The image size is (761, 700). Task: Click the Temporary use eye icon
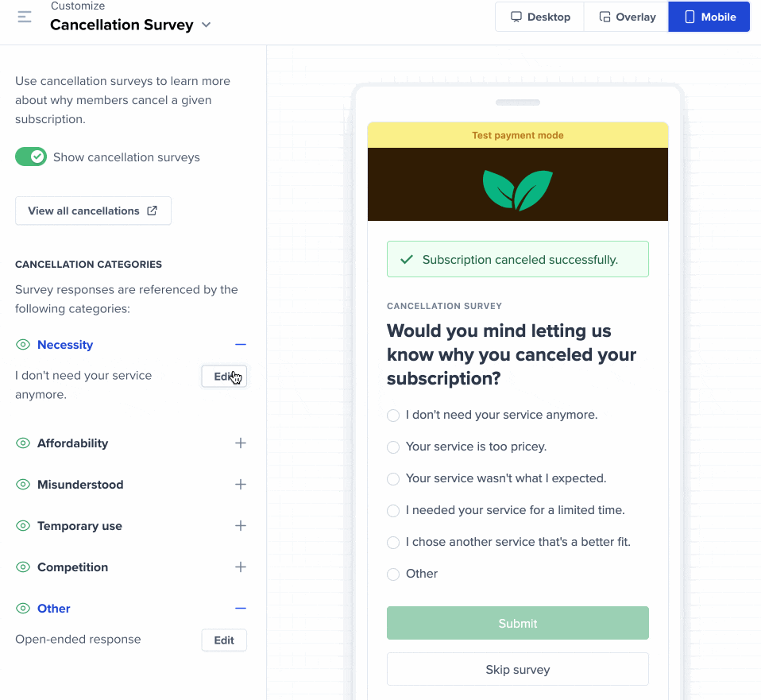click(x=23, y=526)
